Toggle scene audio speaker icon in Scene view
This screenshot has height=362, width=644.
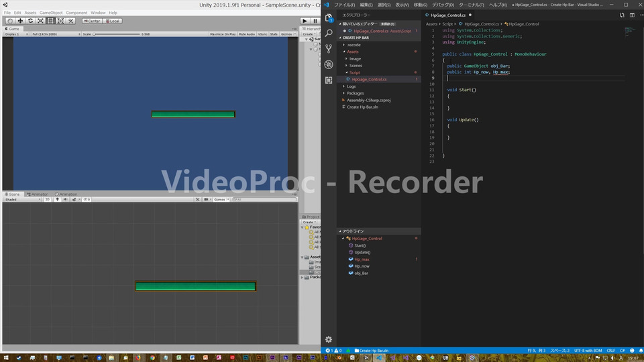[x=65, y=200]
